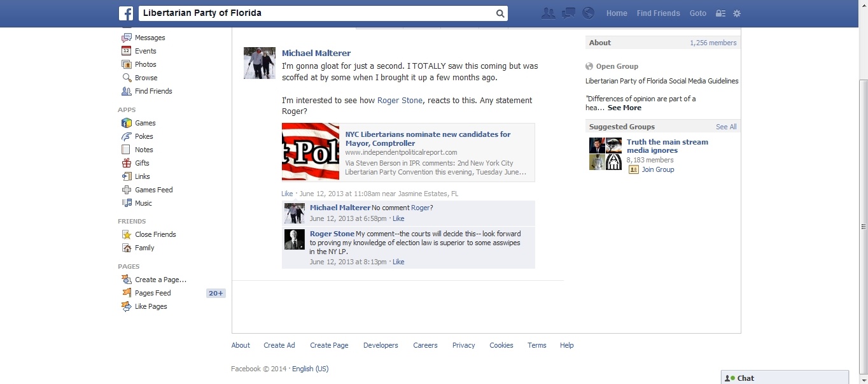Click the Open Group globe icon

589,66
